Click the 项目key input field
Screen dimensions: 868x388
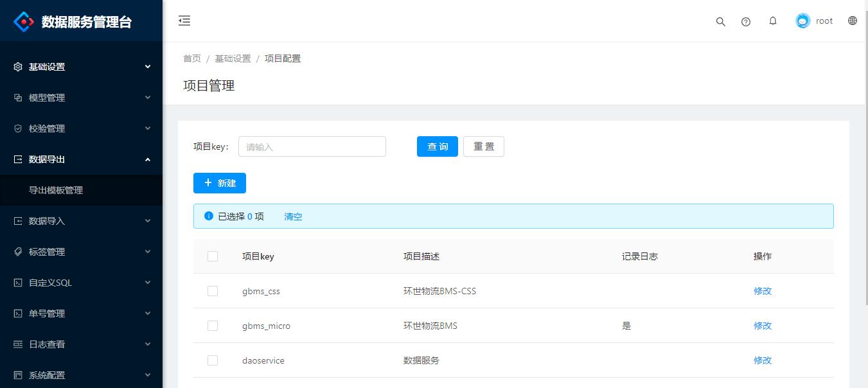click(x=312, y=146)
